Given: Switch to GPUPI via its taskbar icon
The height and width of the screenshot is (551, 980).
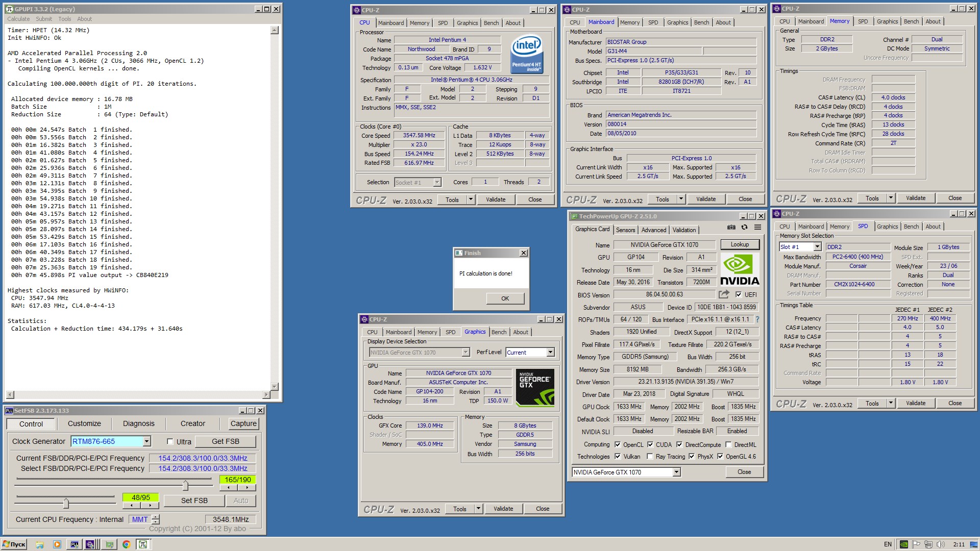Looking at the screenshot, I should coord(143,544).
